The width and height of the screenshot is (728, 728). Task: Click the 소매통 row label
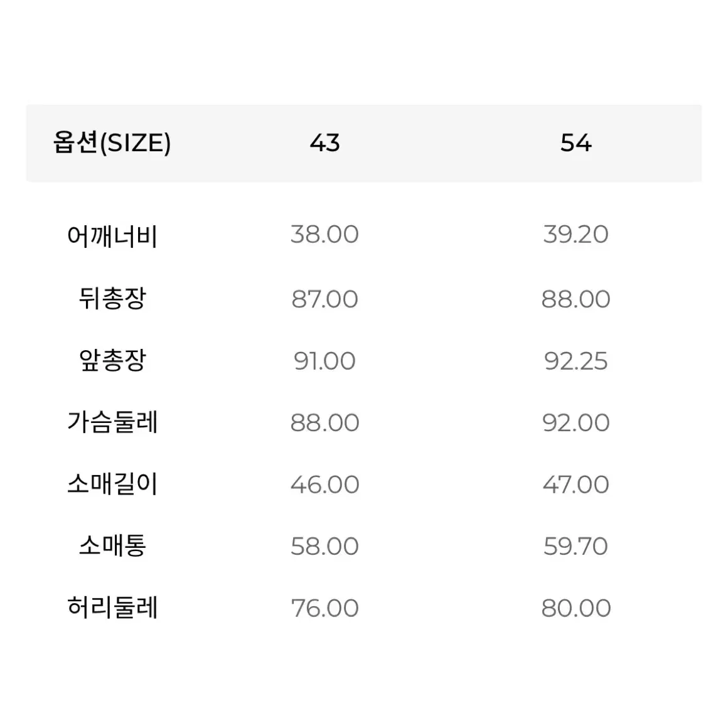(112, 546)
